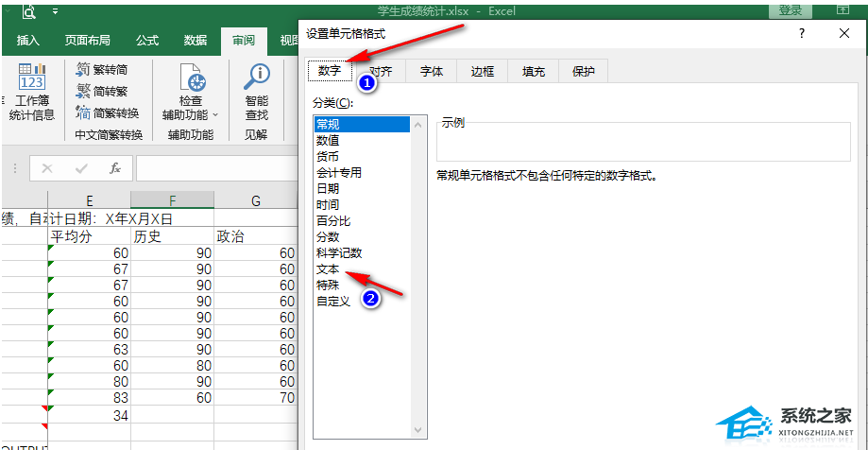This screenshot has width=868, height=450.
Task: Open the 边框 tab
Action: click(483, 71)
